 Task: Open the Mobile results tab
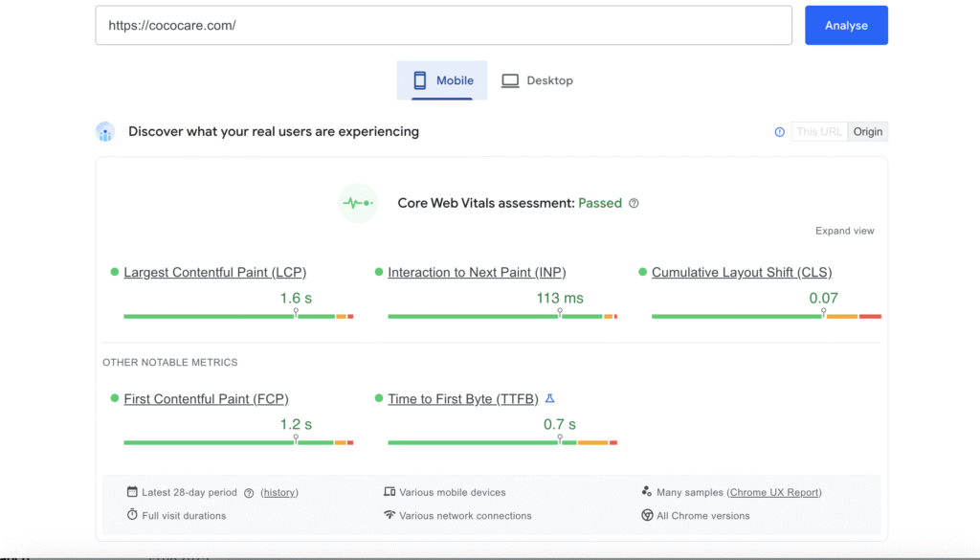pos(442,80)
